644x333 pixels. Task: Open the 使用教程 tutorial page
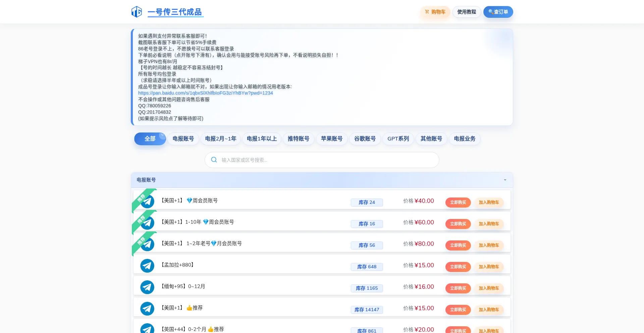coord(467,12)
